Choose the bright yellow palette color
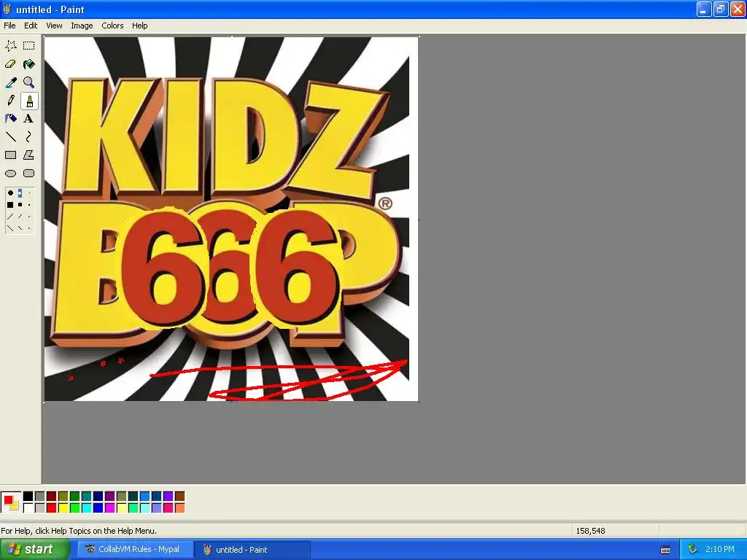 coord(63,508)
